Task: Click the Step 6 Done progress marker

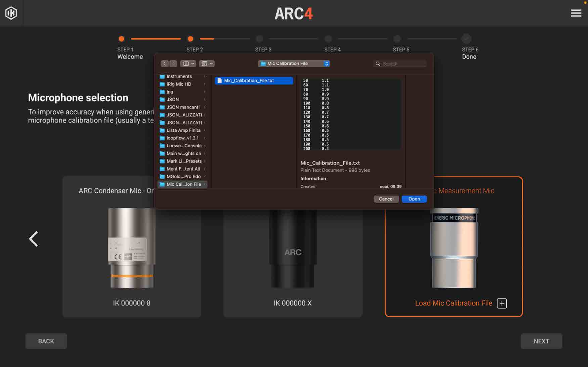Action: tap(466, 38)
